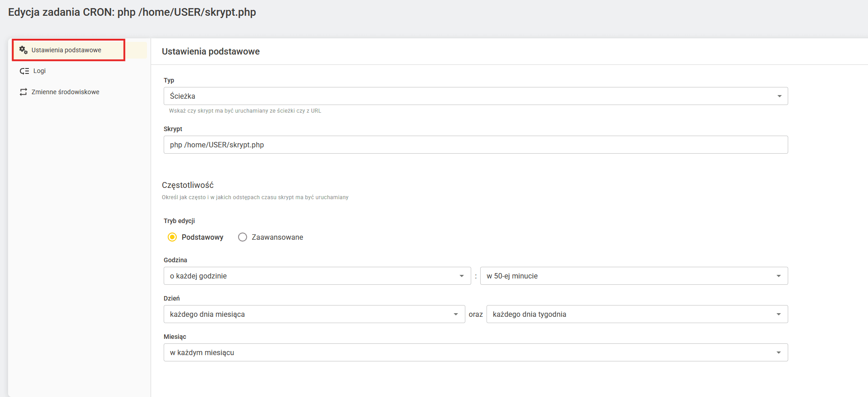Click the Zaawansowane label text
Image resolution: width=868 pixels, height=397 pixels.
pos(277,237)
